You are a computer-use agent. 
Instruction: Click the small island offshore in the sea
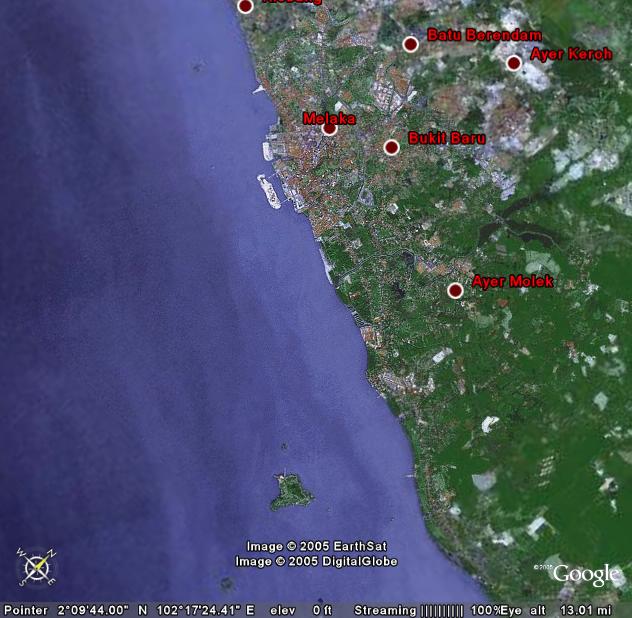(291, 491)
